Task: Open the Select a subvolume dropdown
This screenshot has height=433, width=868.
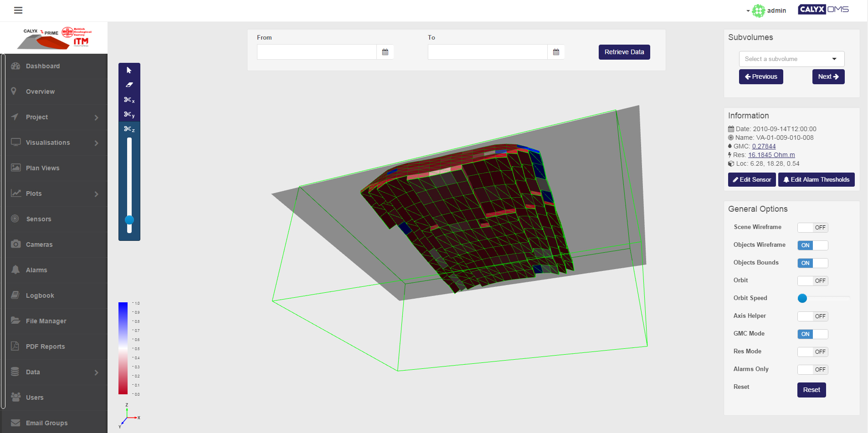Action: point(791,59)
